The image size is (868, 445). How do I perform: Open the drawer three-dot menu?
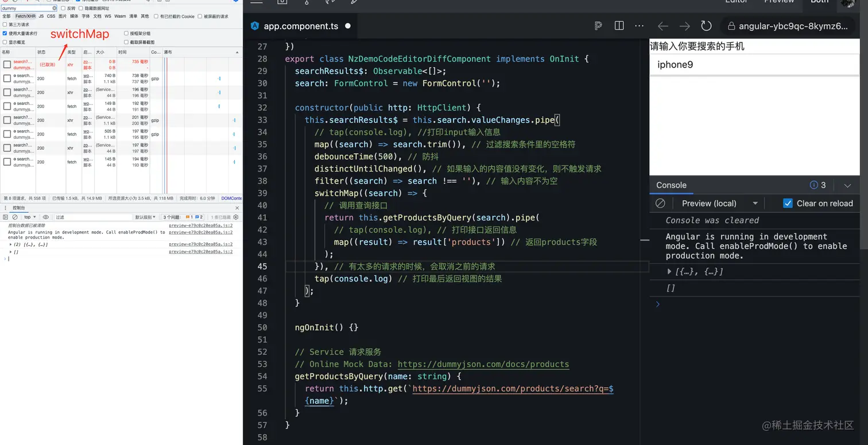click(6, 208)
